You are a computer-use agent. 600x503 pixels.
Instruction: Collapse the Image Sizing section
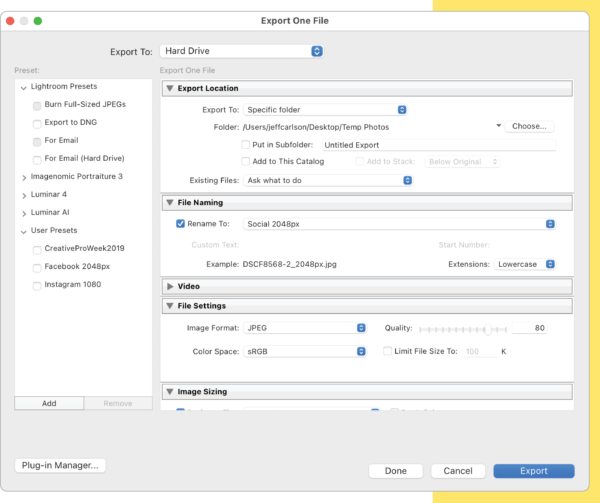coord(170,391)
